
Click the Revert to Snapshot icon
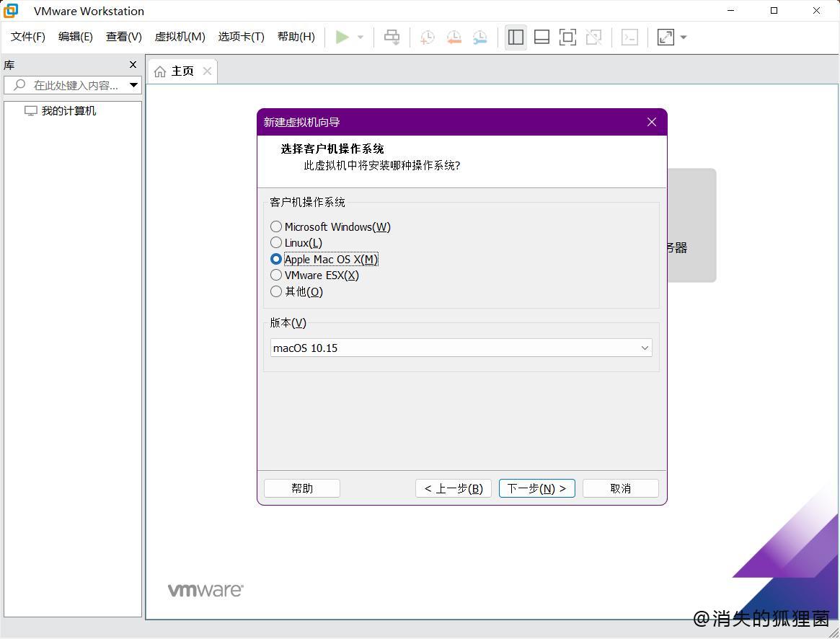(x=454, y=38)
